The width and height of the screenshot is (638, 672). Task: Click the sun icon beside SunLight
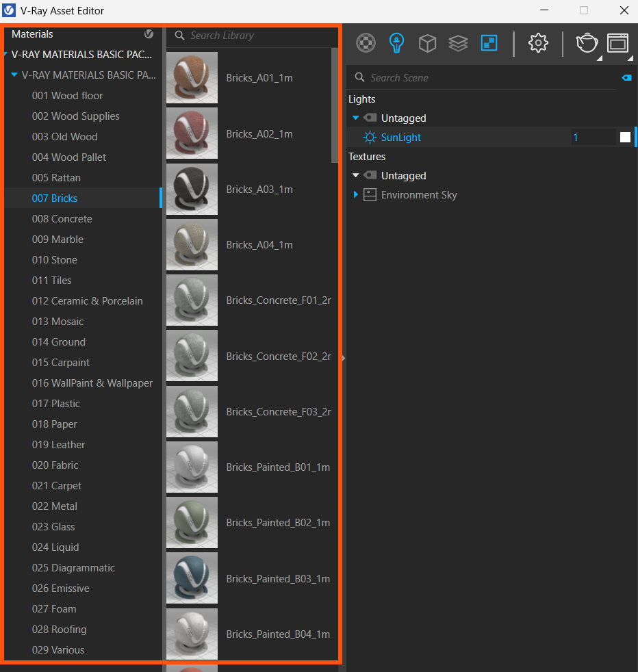(370, 138)
